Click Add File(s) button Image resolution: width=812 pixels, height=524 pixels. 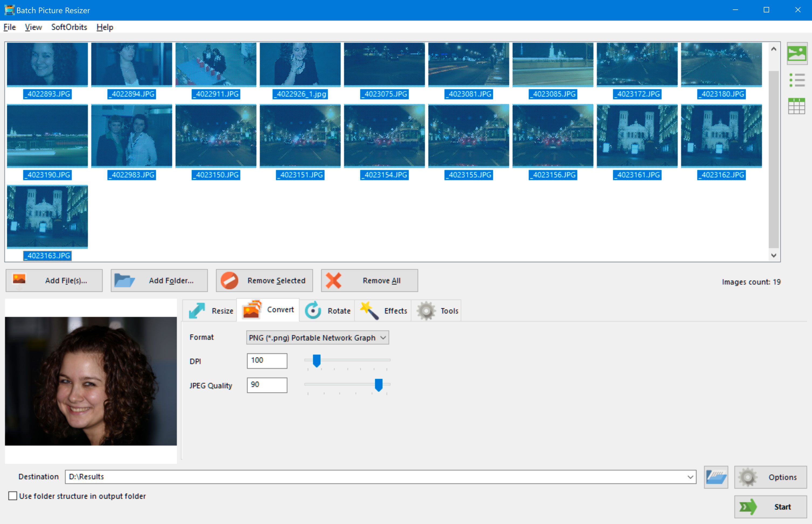(x=54, y=280)
